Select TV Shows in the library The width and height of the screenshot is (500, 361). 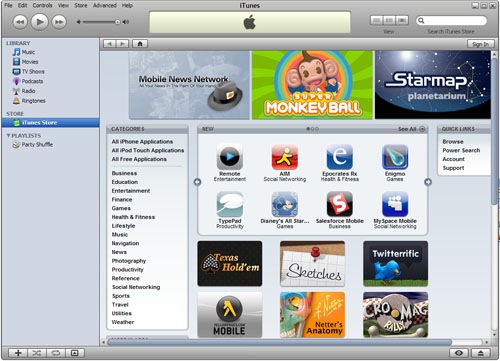click(x=33, y=71)
